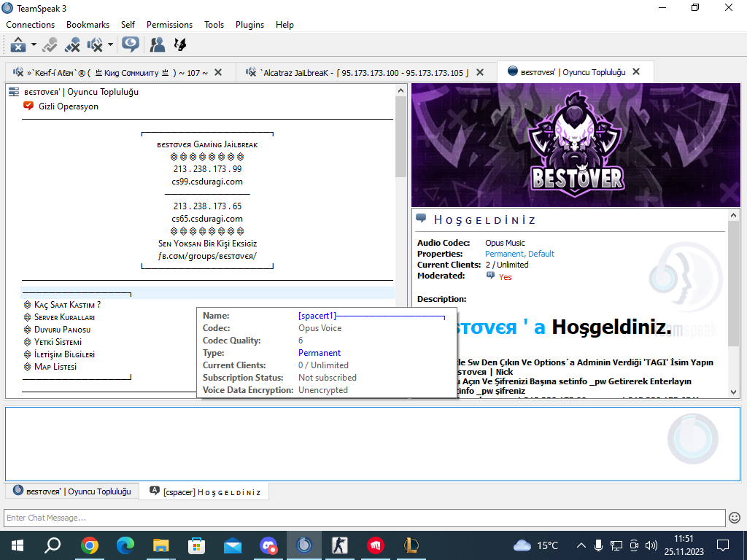747x560 pixels.
Task: Open Windows taskbar search
Action: point(53,545)
